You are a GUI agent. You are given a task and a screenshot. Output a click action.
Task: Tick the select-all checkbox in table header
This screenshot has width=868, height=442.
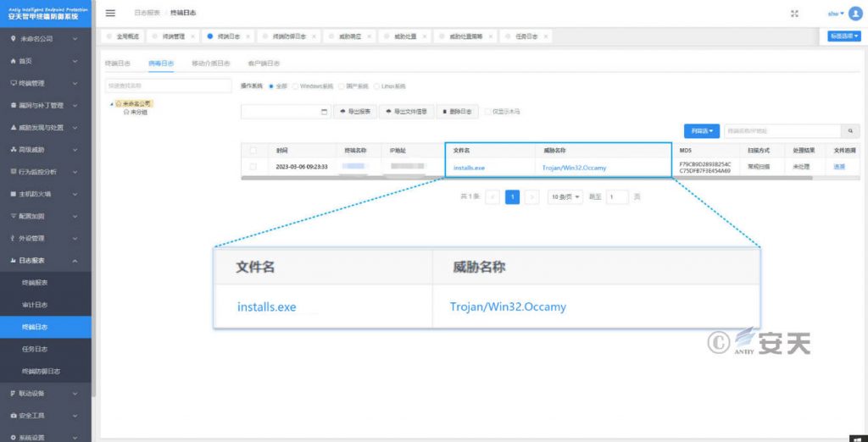(253, 151)
